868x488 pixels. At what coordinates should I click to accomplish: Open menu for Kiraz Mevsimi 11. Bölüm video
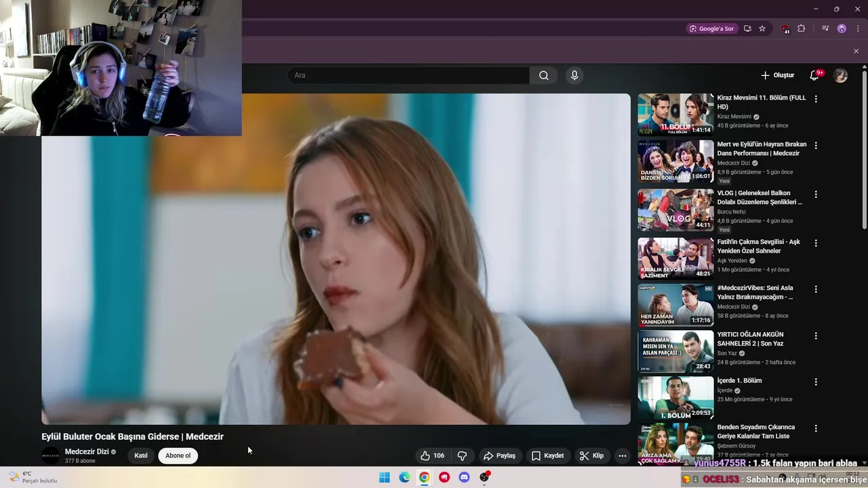pos(816,99)
